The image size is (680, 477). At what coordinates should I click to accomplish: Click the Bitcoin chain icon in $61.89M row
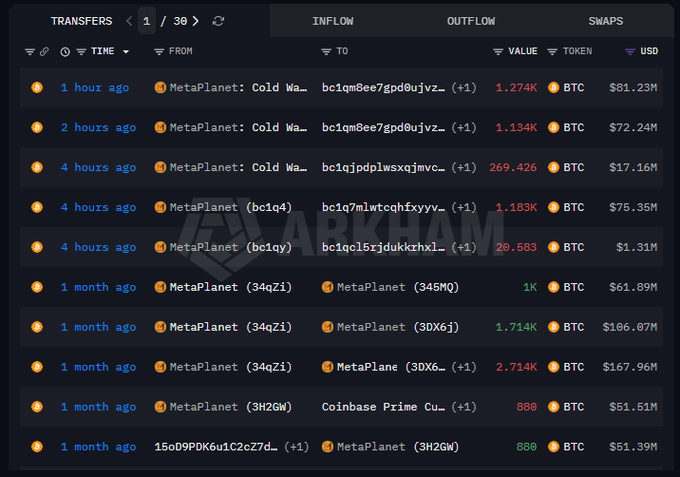(37, 287)
